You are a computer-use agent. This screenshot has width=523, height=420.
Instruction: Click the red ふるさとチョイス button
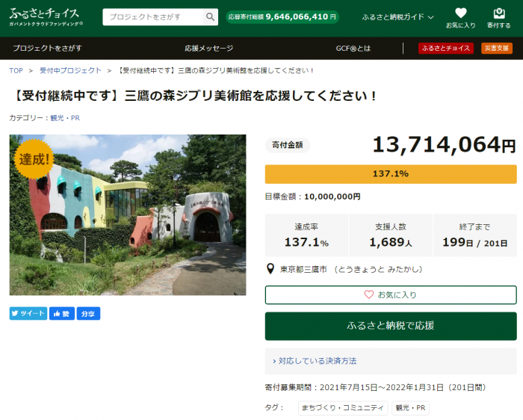click(445, 49)
